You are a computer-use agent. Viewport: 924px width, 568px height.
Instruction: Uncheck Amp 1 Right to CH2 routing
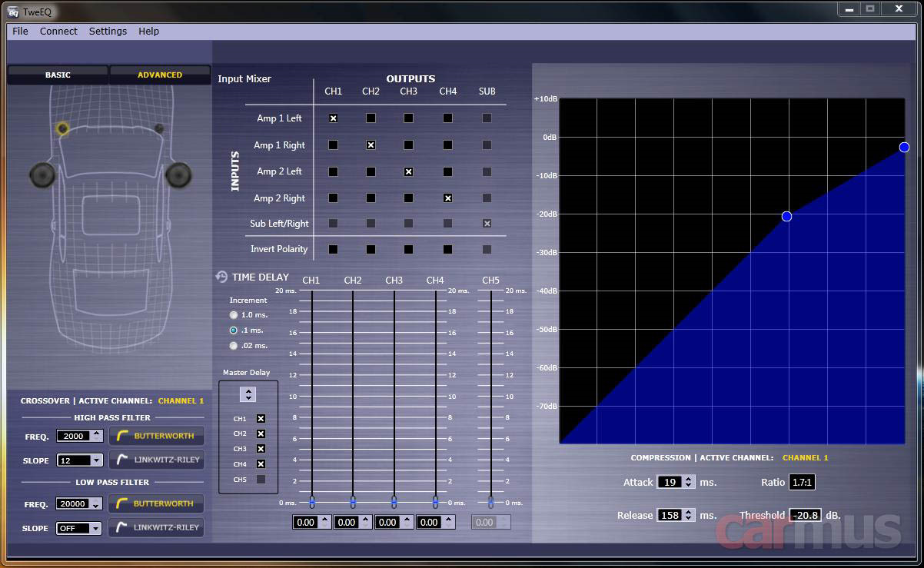point(371,144)
